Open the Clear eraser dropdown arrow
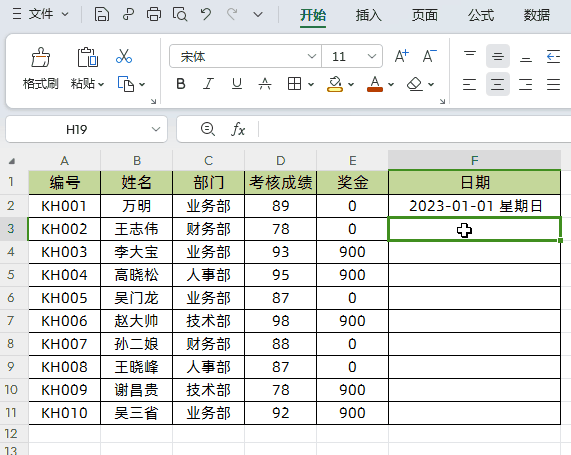 pyautogui.click(x=431, y=85)
